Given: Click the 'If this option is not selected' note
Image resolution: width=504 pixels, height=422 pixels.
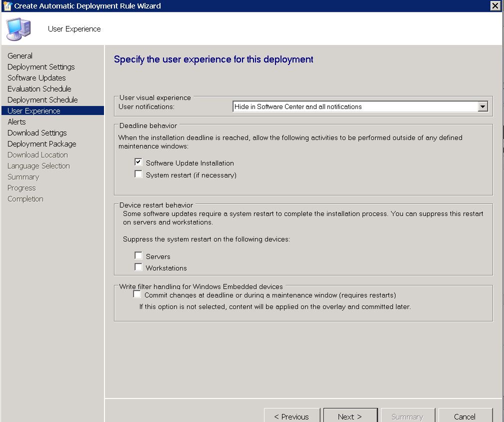Looking at the screenshot, I should [x=275, y=306].
